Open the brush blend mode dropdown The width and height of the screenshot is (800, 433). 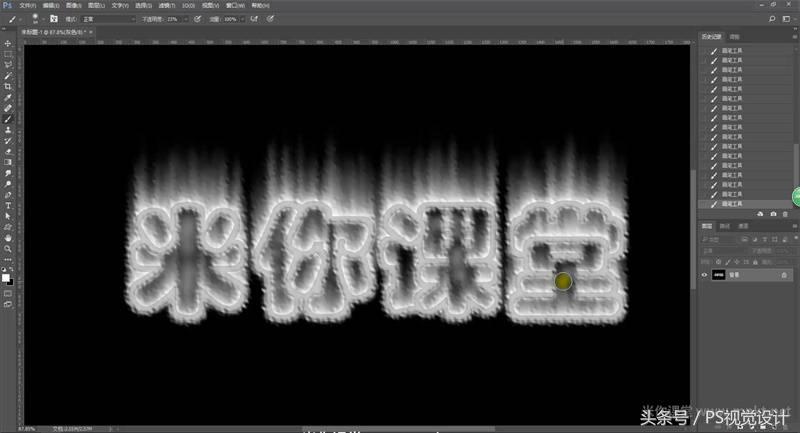(108, 19)
